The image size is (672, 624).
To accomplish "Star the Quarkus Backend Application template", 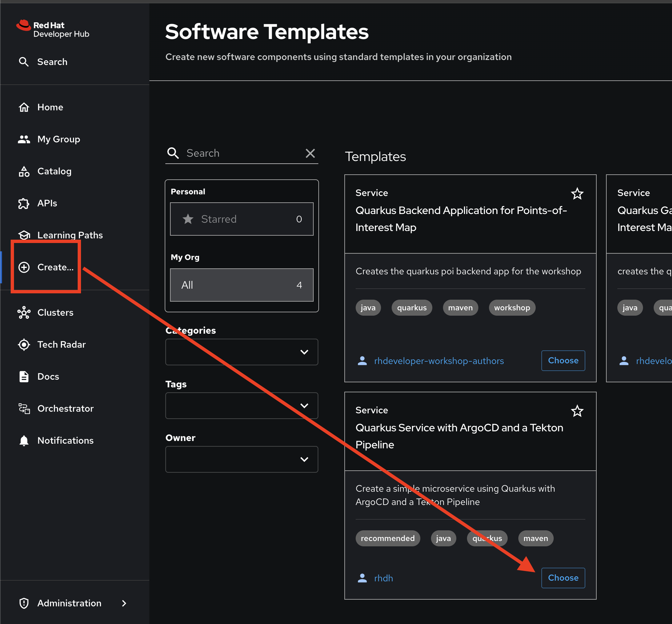I will (577, 194).
